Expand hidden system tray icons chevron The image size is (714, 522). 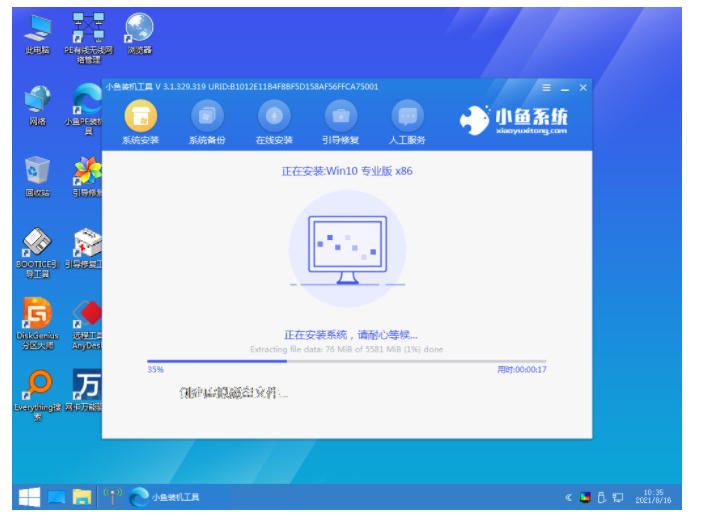tap(569, 497)
